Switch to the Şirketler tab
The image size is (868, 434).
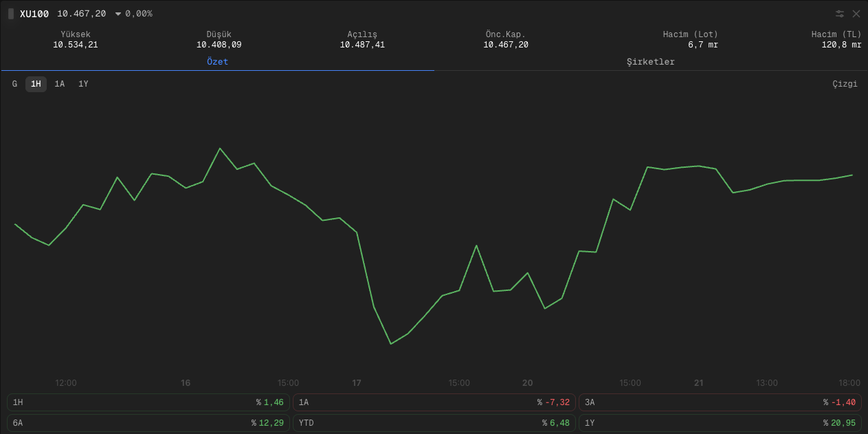tap(650, 61)
